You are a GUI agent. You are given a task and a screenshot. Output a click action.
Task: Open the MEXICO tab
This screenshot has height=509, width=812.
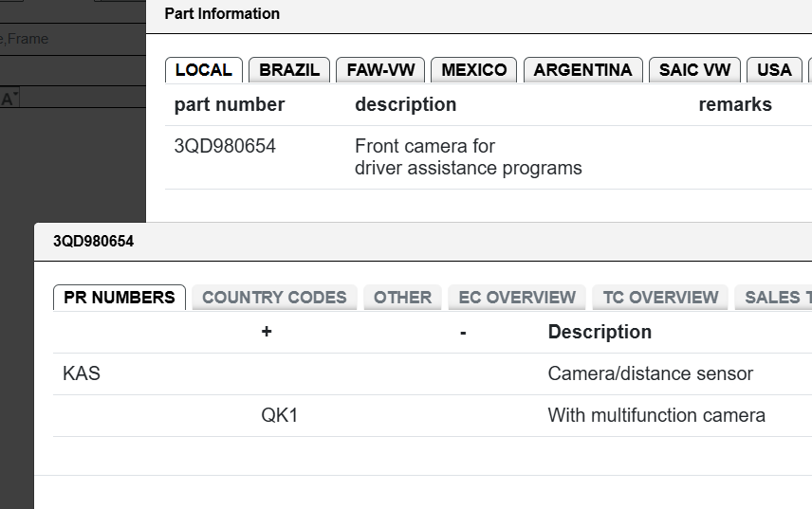(474, 70)
